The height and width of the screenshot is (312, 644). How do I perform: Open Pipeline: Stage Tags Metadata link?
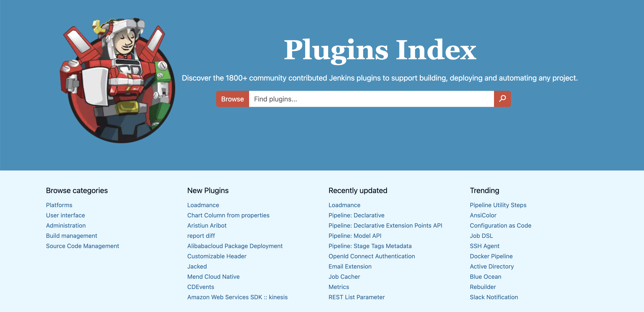tap(370, 246)
